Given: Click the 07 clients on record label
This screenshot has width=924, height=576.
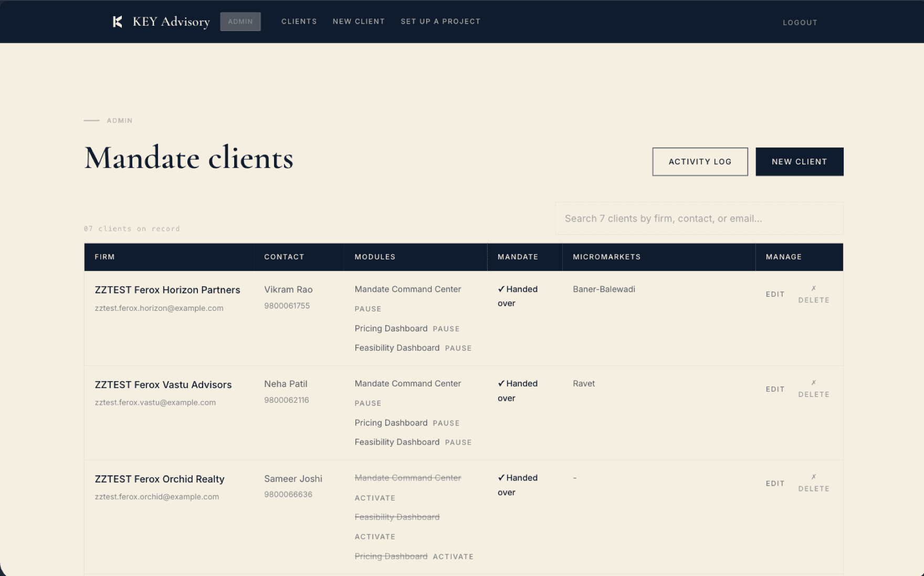Looking at the screenshot, I should coord(132,228).
